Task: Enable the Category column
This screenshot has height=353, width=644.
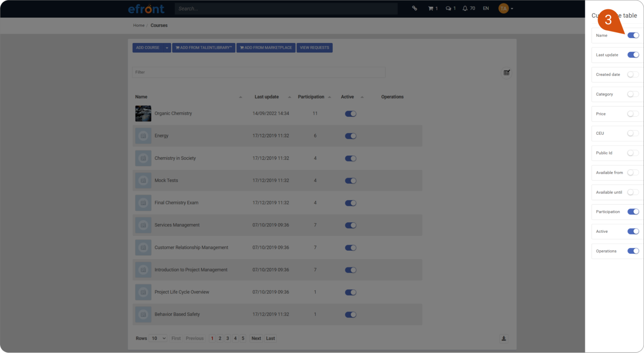Action: tap(633, 94)
